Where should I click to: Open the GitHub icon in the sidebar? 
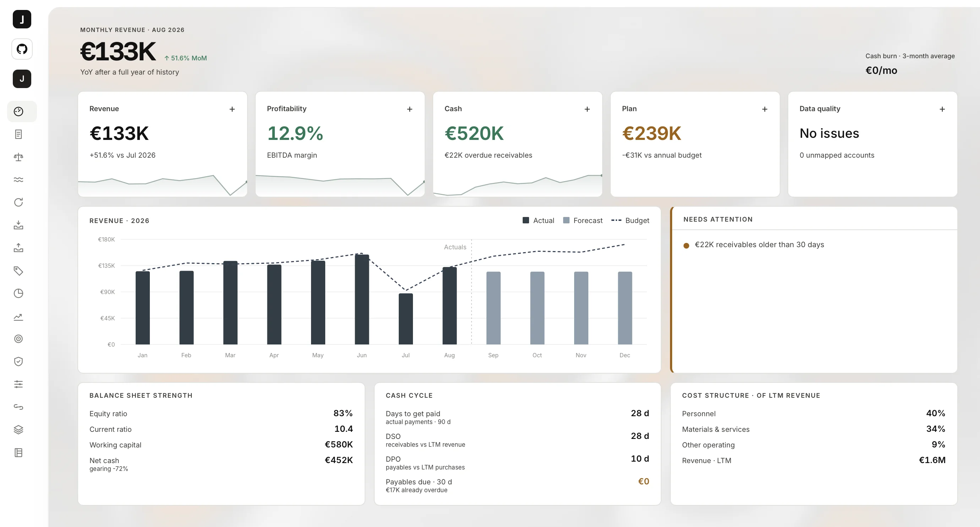tap(22, 49)
